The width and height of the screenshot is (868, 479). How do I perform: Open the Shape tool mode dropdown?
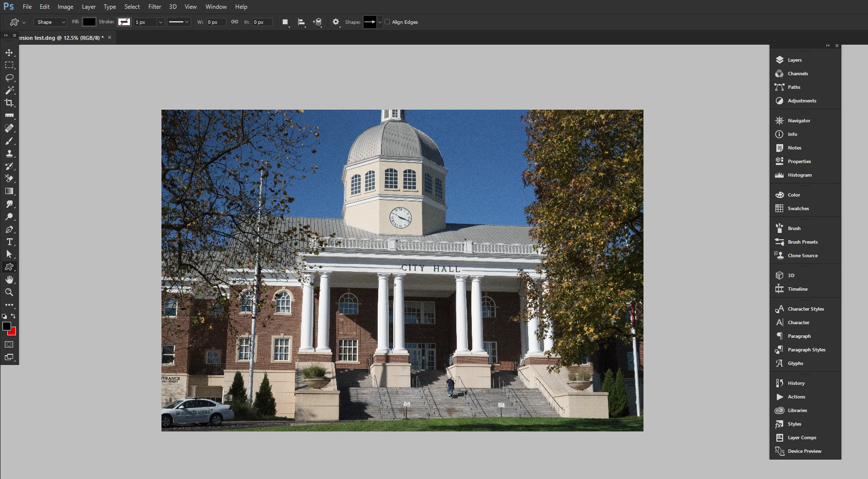click(x=50, y=22)
